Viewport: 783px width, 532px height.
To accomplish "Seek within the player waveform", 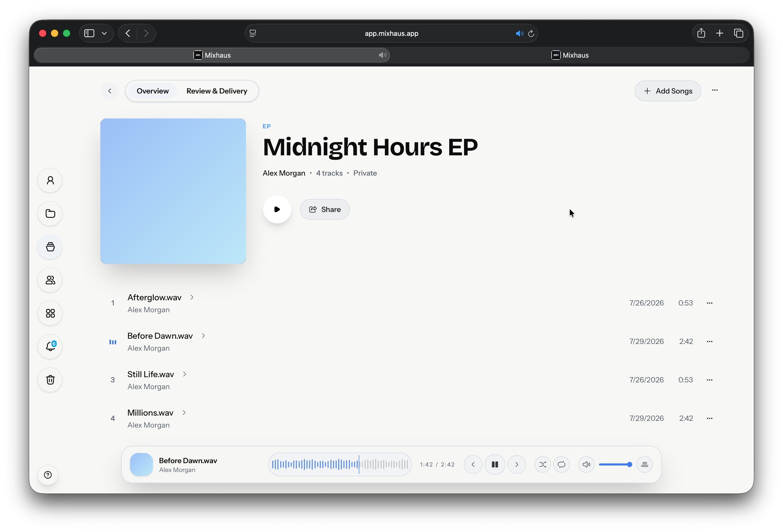I will click(x=340, y=465).
